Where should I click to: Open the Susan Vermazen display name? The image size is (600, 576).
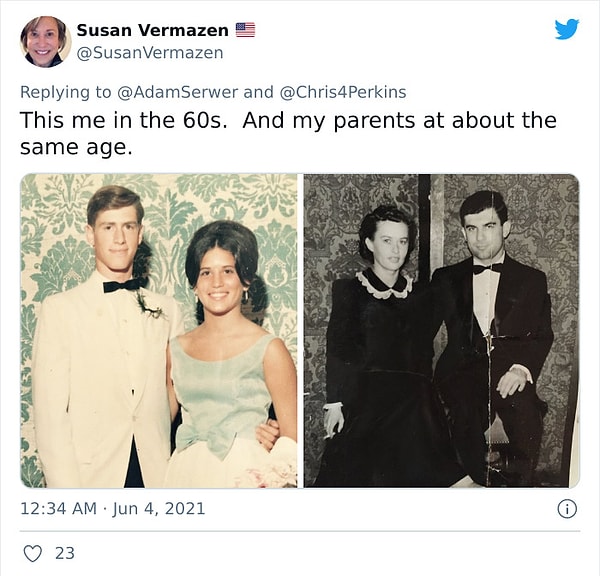click(x=152, y=30)
